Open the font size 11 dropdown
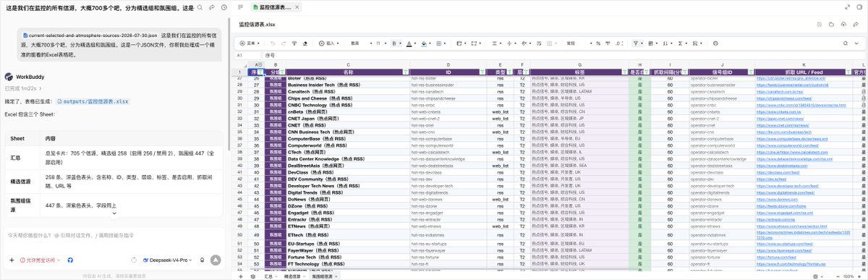Screen dimensions: 868x280 (380, 43)
